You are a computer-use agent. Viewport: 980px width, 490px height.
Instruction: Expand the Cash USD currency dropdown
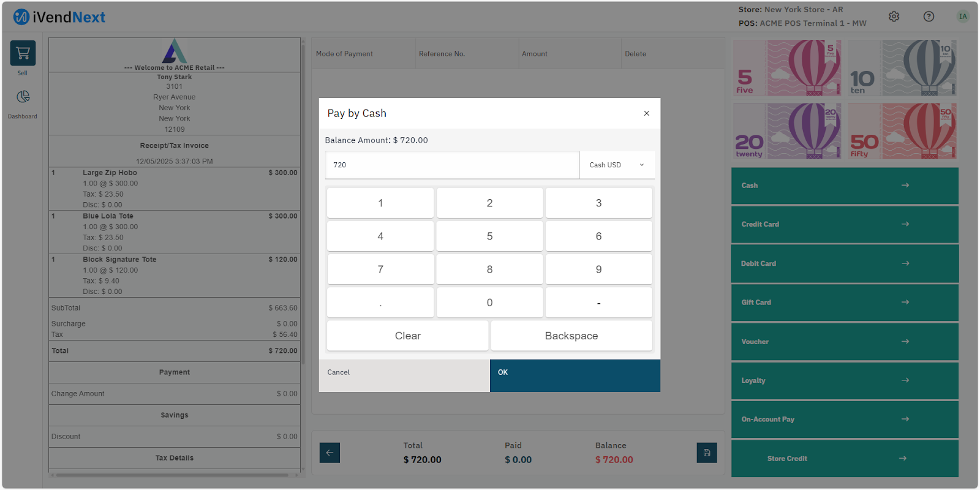point(617,165)
